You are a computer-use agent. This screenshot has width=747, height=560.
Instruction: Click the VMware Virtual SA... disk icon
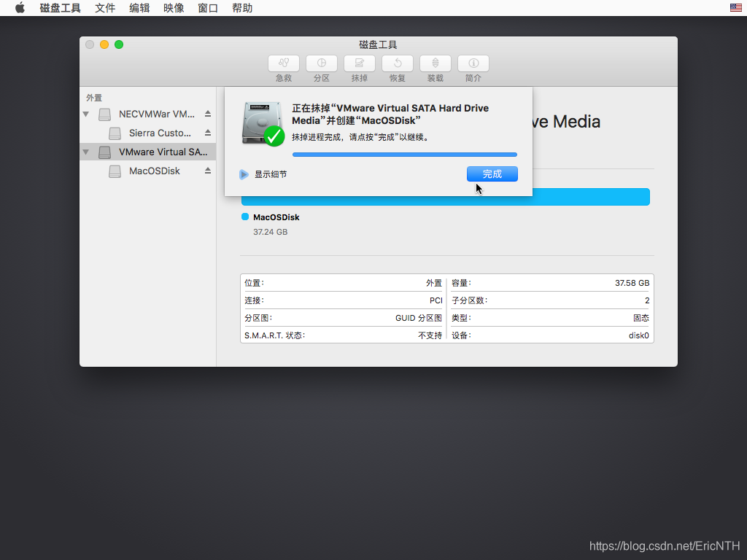(x=105, y=152)
